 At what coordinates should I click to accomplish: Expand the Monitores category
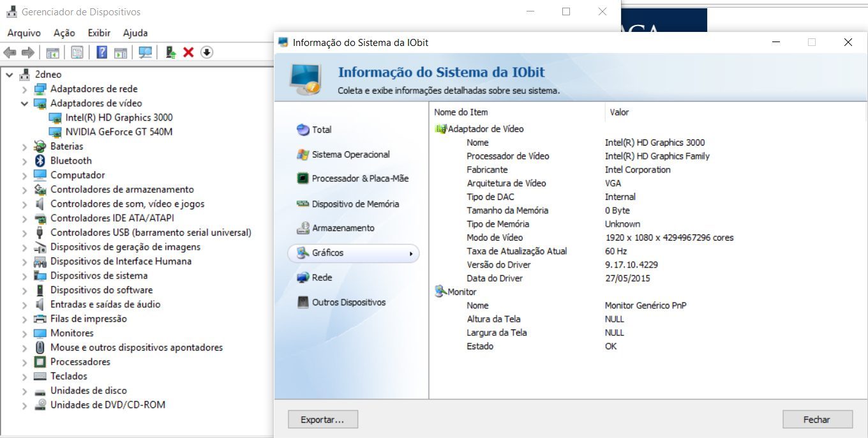point(25,333)
